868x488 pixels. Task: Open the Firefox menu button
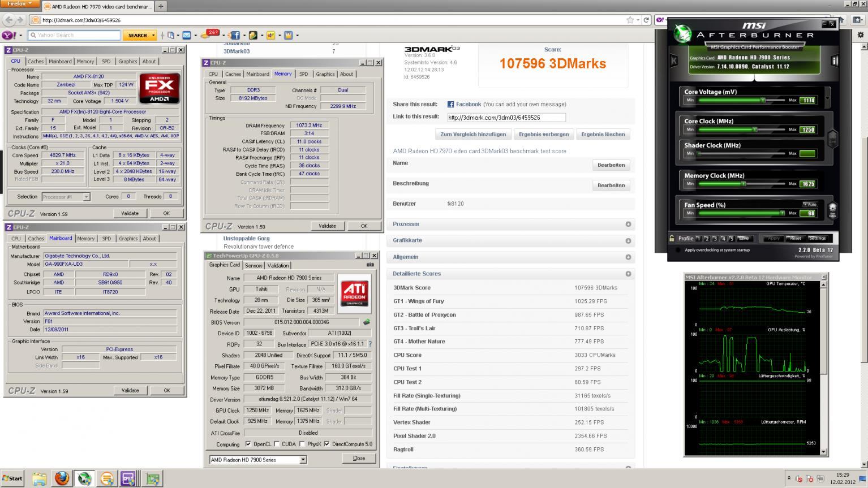pyautogui.click(x=20, y=5)
